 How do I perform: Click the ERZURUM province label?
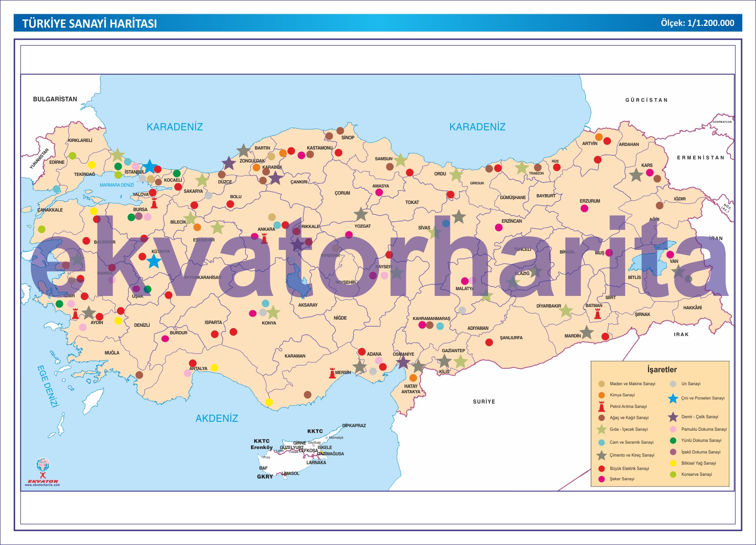[x=590, y=201]
